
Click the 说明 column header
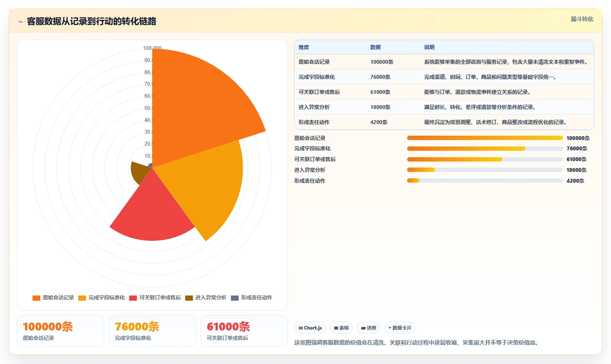[429, 47]
